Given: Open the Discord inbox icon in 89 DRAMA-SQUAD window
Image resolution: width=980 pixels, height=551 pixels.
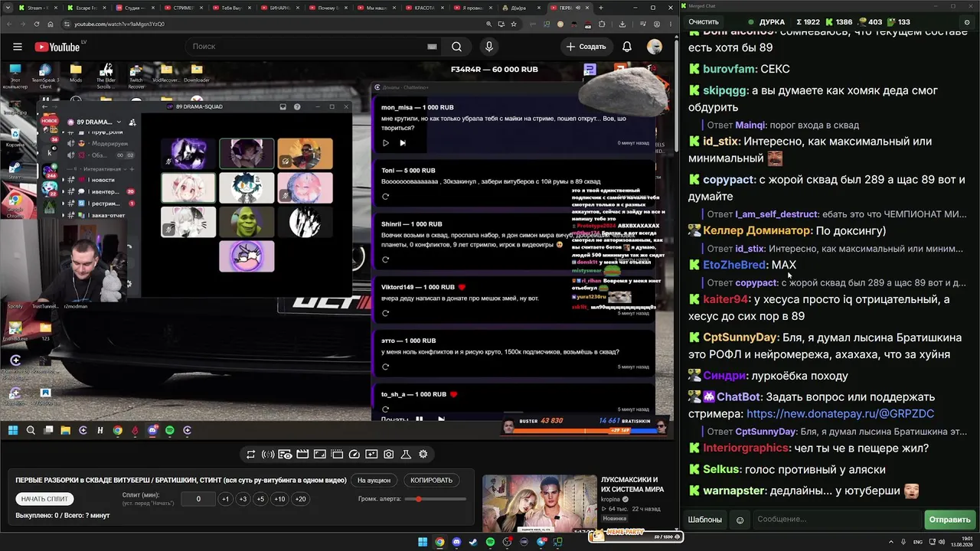Looking at the screenshot, I should pyautogui.click(x=283, y=106).
